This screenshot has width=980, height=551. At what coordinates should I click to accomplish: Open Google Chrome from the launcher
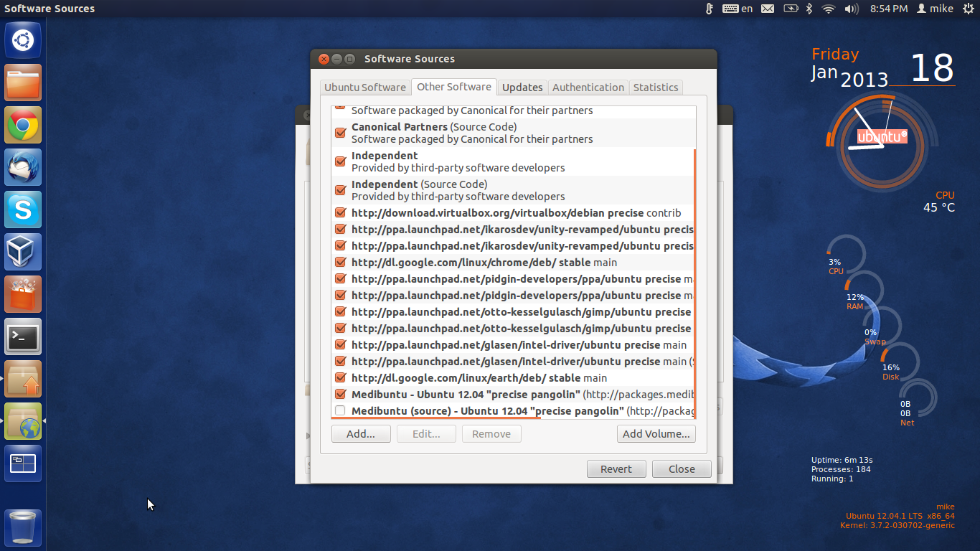pyautogui.click(x=23, y=126)
